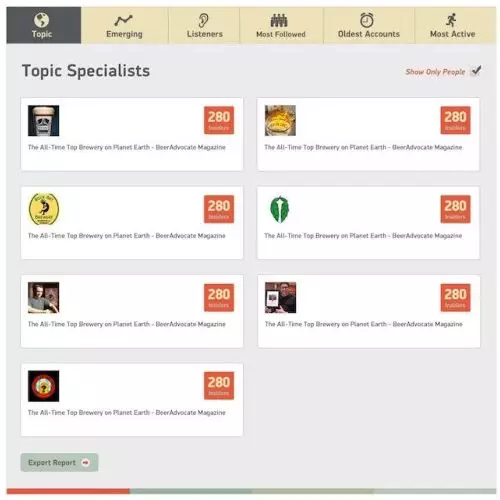Click the 280 score badge in first card
Screen dimensions: 500x500
(219, 120)
